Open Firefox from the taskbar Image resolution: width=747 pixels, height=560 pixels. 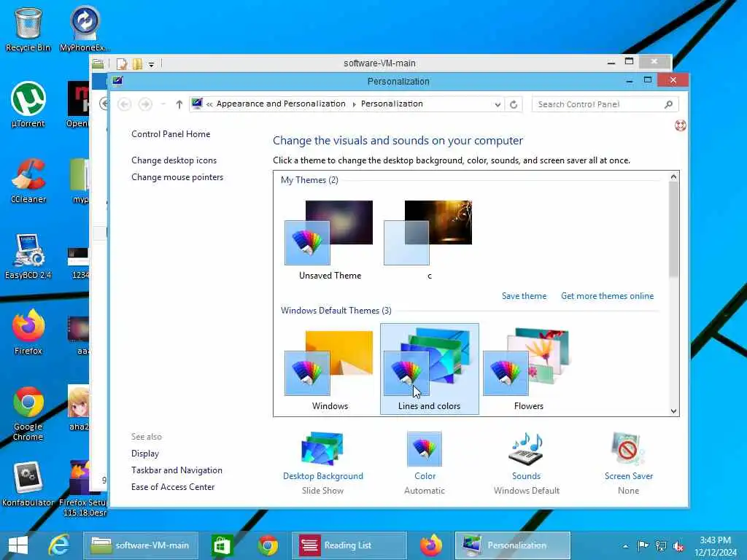431,545
